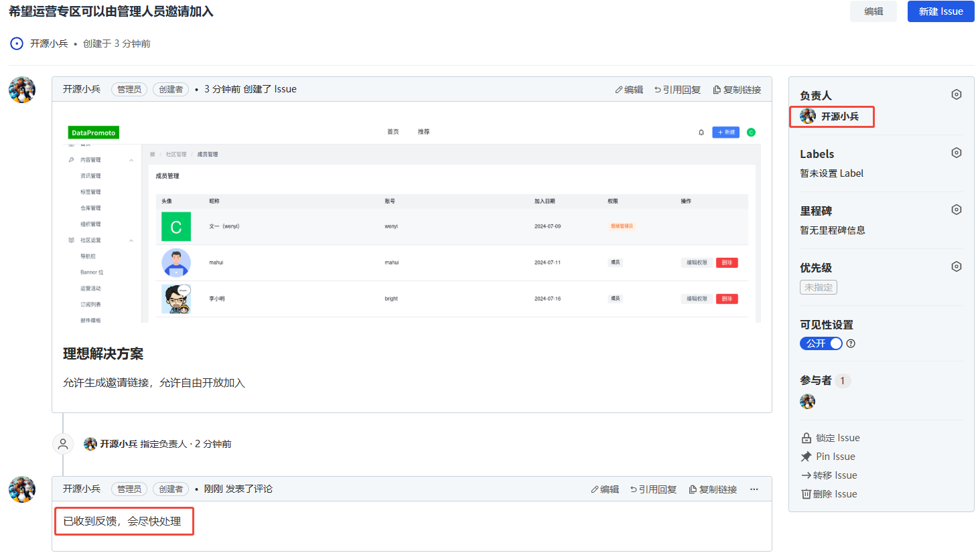Click 转移 Issue to transfer

[x=829, y=475]
